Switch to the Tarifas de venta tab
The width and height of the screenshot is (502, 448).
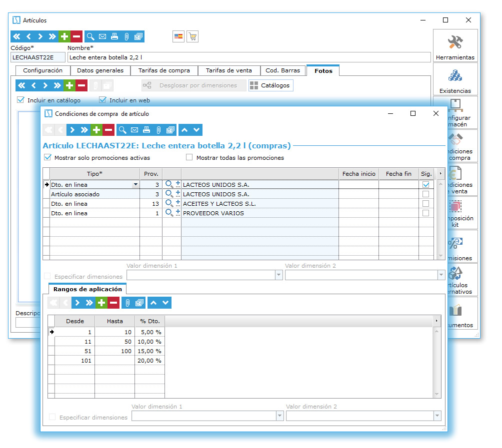click(x=229, y=70)
